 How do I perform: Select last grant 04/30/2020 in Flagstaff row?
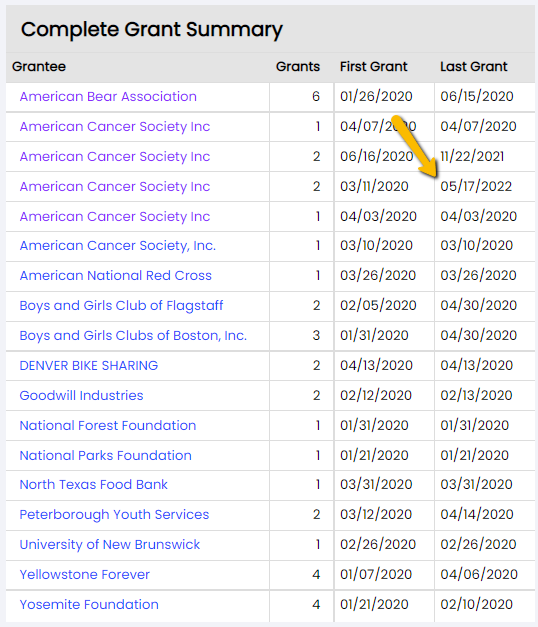coord(479,306)
